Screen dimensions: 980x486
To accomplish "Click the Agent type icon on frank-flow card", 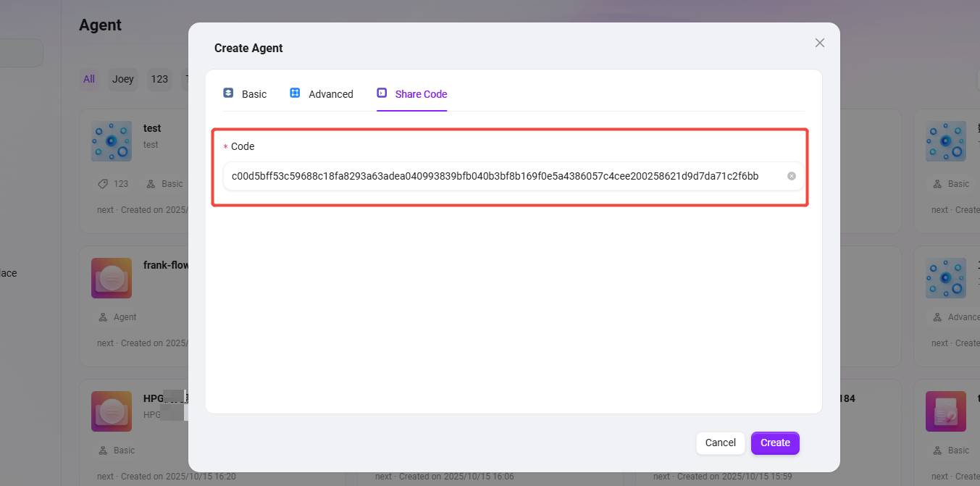I will 103,317.
